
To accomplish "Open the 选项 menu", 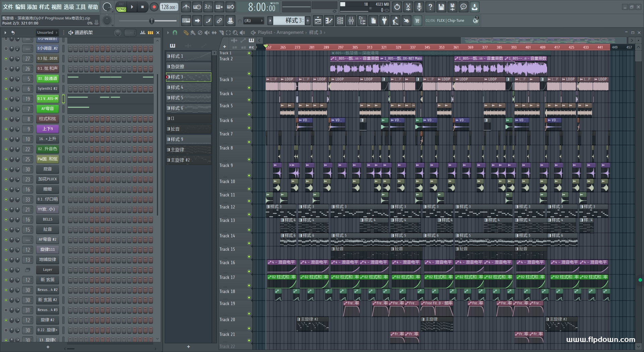I will [69, 7].
